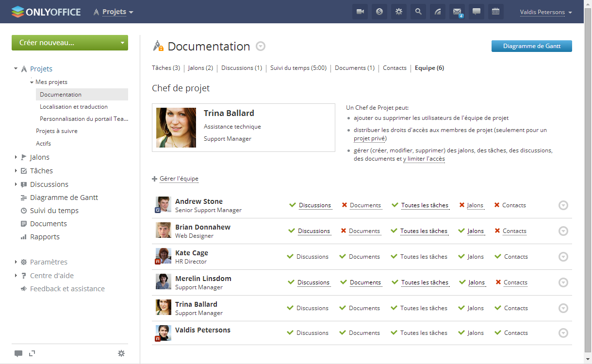Switch to the Contacts tab
Screen dimensions: 592x364
pyautogui.click(x=395, y=68)
